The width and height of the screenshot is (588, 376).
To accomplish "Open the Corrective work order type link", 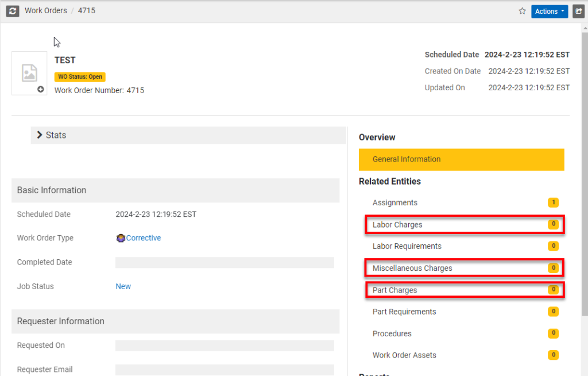I will click(x=142, y=237).
